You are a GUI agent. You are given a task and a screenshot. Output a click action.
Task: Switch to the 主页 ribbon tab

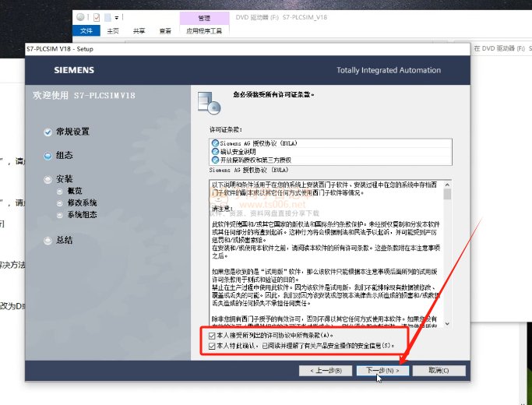113,31
